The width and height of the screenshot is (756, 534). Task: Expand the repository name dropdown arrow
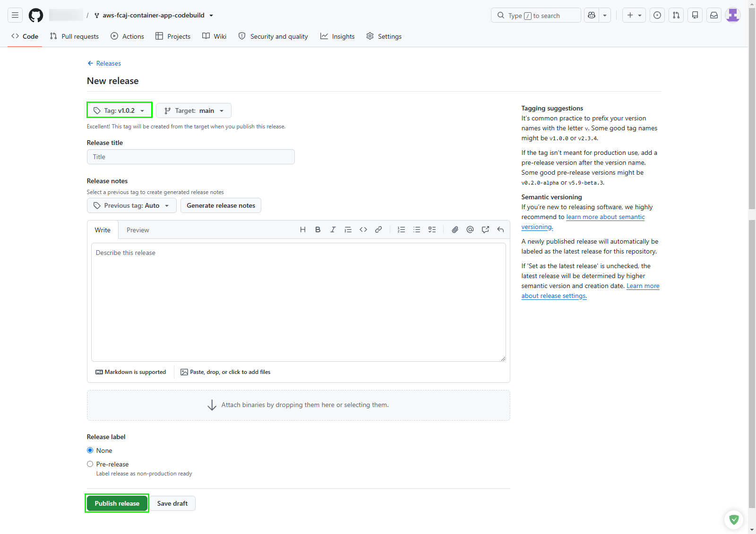coord(211,16)
